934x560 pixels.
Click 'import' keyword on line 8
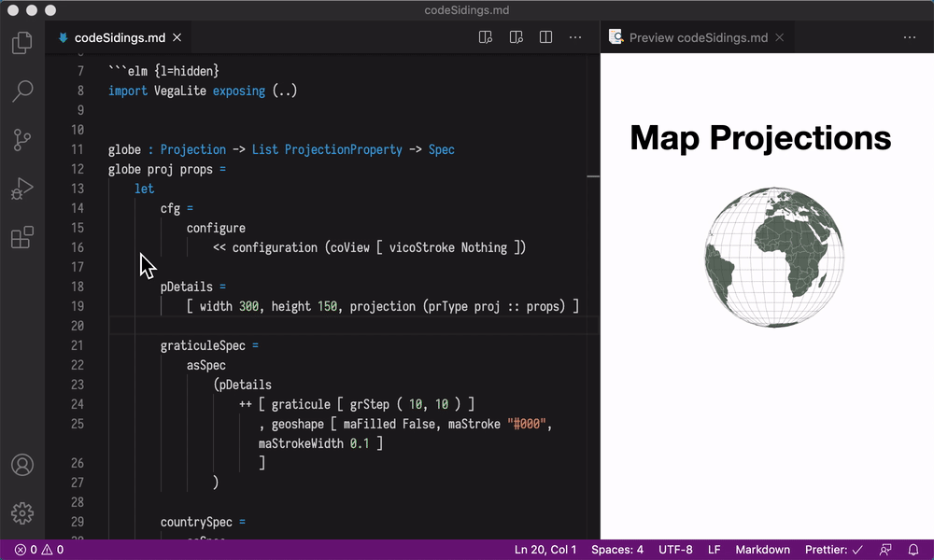(x=127, y=91)
